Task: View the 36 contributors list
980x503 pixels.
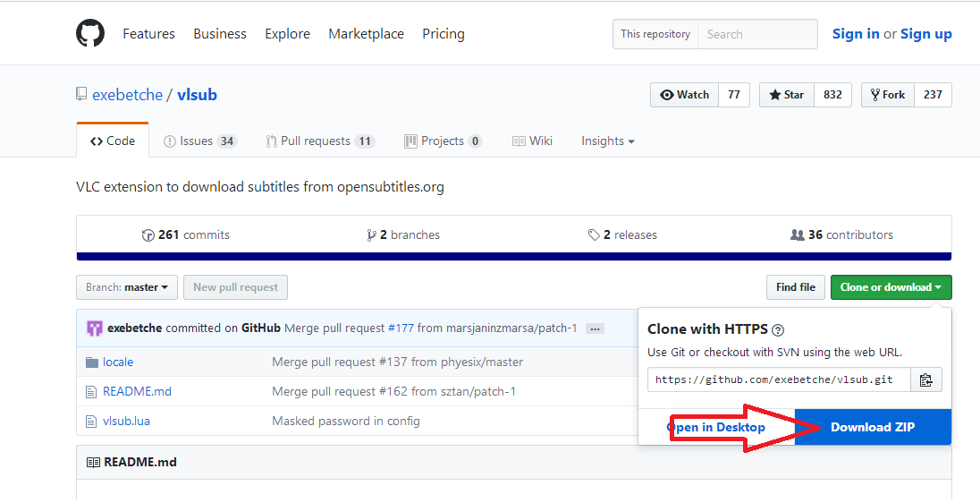Action: (x=841, y=235)
